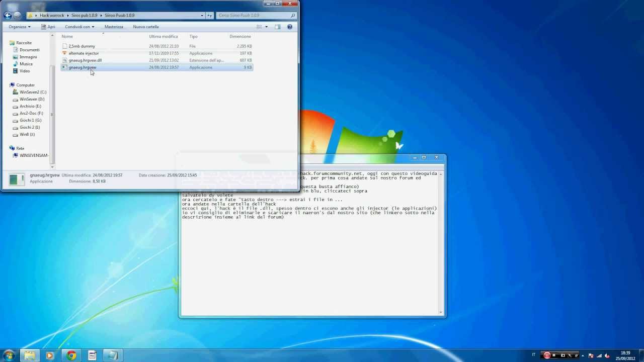This screenshot has width=644, height=362.
Task: Click the network signal tray icon
Action: pyautogui.click(x=599, y=355)
